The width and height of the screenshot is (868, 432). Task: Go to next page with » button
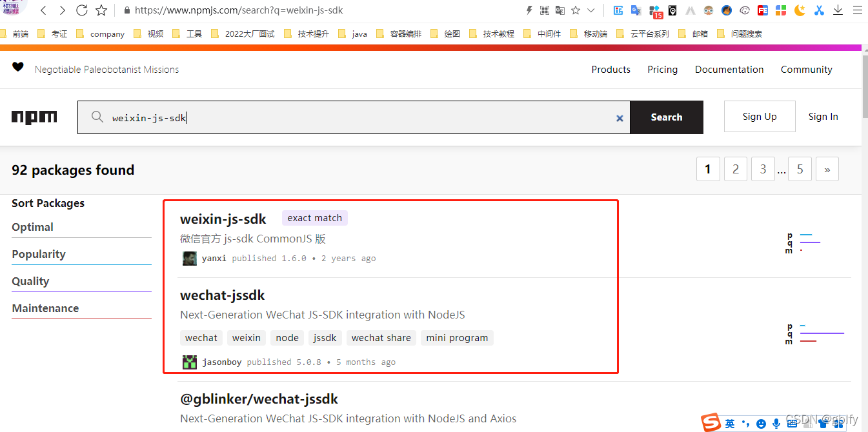[827, 170]
